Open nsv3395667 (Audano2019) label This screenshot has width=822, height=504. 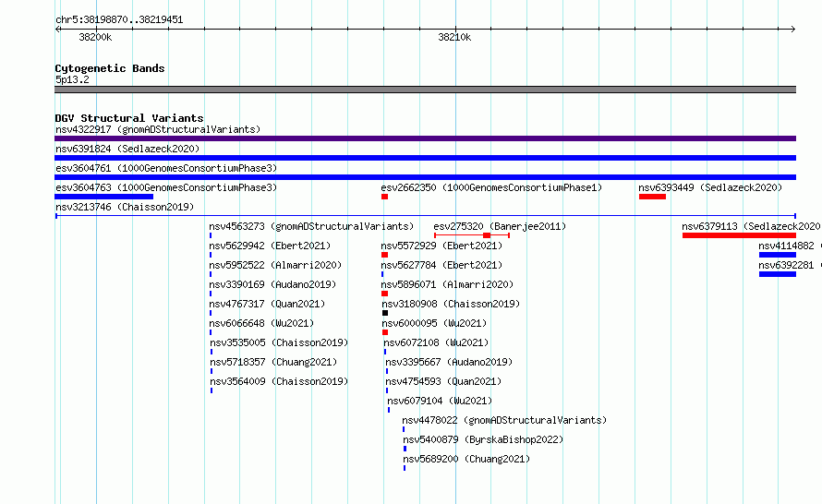[449, 362]
